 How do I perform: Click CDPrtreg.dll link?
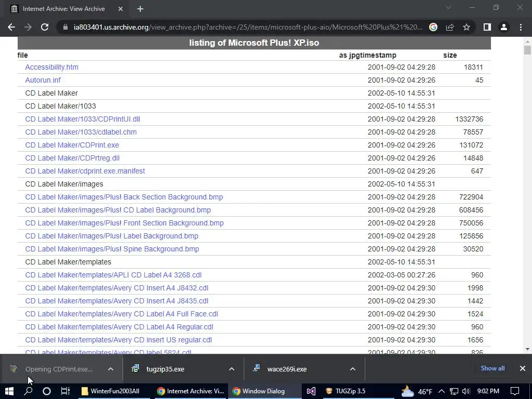(x=72, y=158)
